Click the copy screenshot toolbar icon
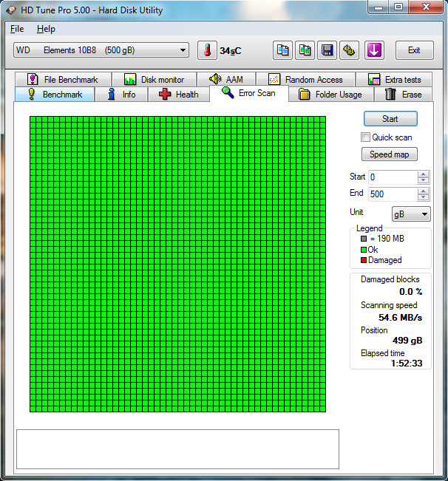The image size is (448, 481). pos(305,50)
